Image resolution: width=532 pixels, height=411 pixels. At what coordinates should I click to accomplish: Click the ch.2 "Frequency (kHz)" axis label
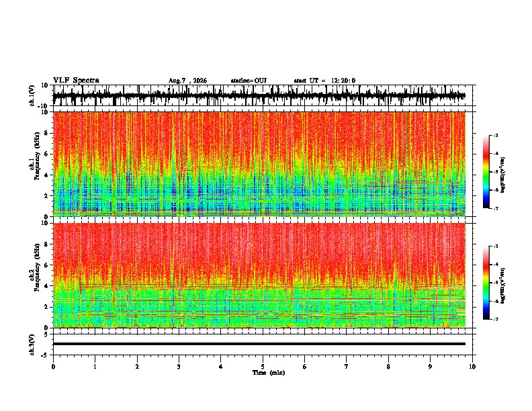coord(37,267)
